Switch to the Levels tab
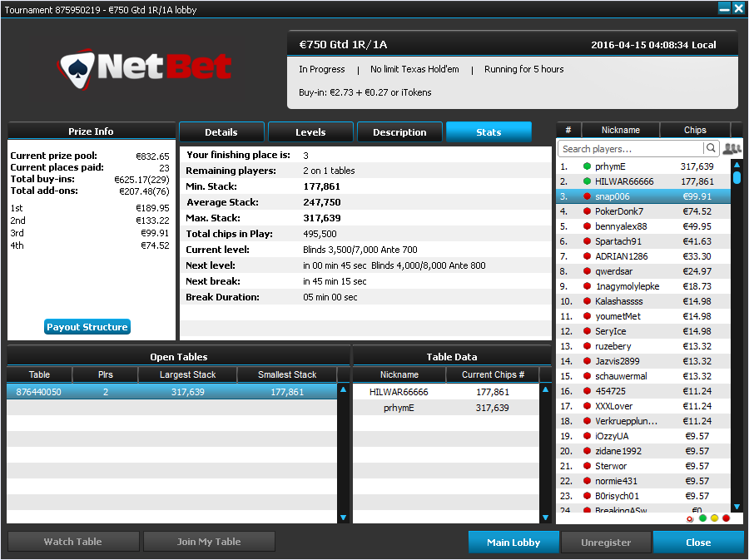 (310, 132)
